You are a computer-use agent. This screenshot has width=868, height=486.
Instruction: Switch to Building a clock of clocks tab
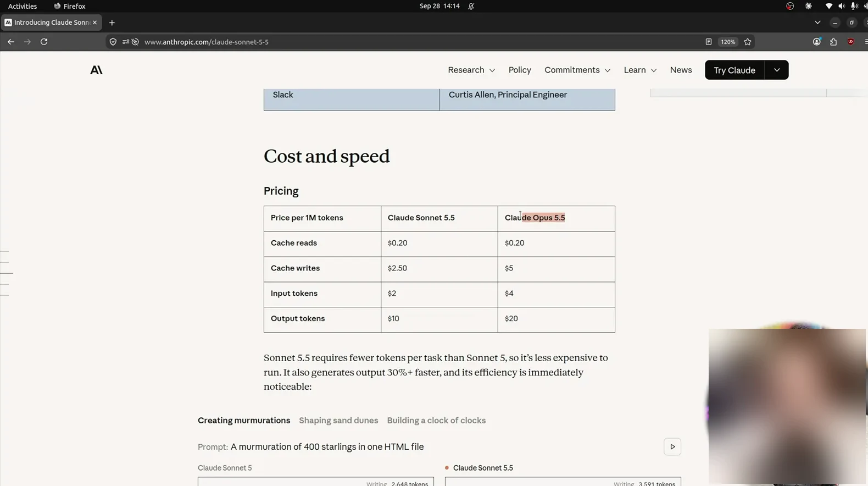coord(436,421)
